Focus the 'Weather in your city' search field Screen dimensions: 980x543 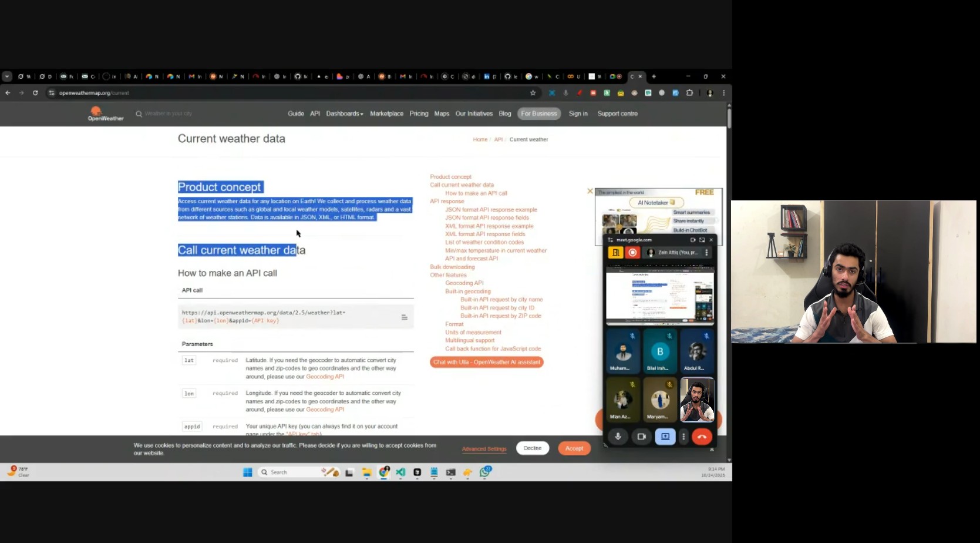pyautogui.click(x=169, y=113)
